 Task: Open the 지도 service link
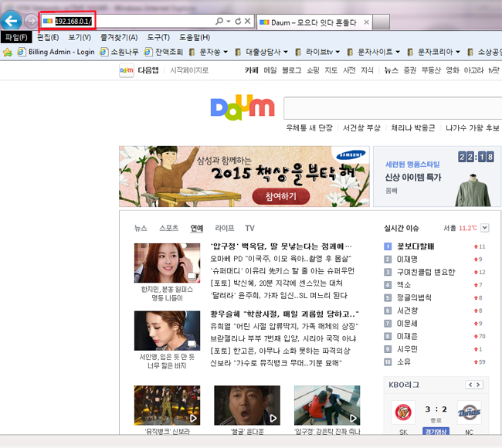point(331,70)
